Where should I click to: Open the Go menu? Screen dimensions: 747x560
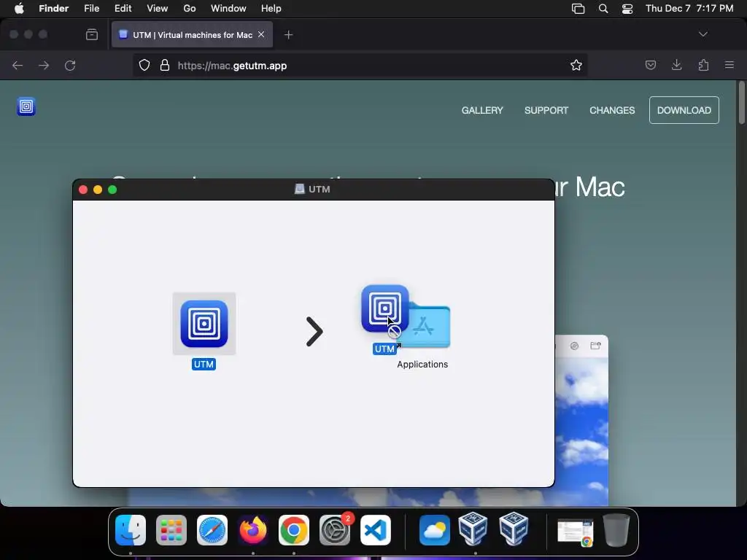point(190,9)
